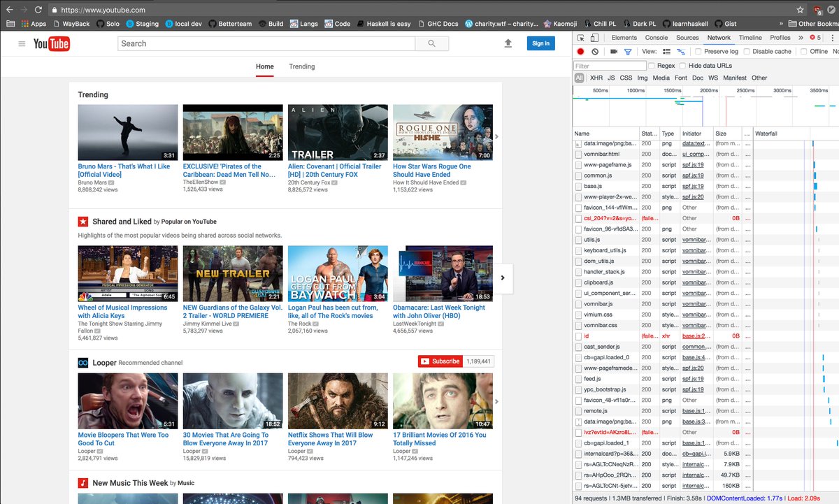Show more Looper videos with the chevron
Screen dimensions: 839x504
tap(496, 401)
